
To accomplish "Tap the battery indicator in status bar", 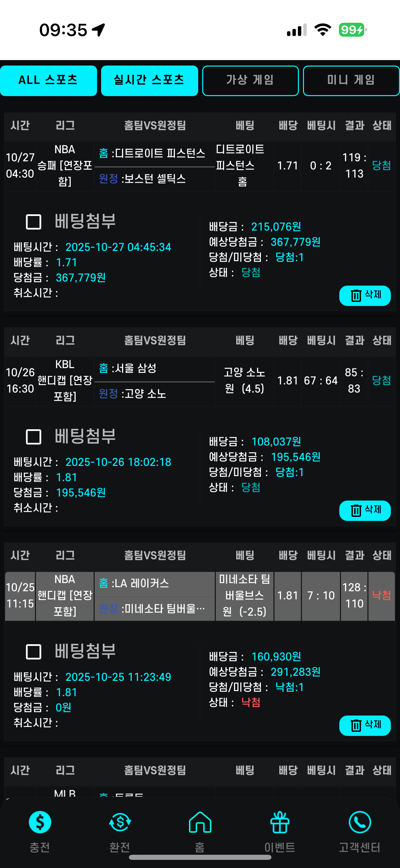I will coord(352,30).
